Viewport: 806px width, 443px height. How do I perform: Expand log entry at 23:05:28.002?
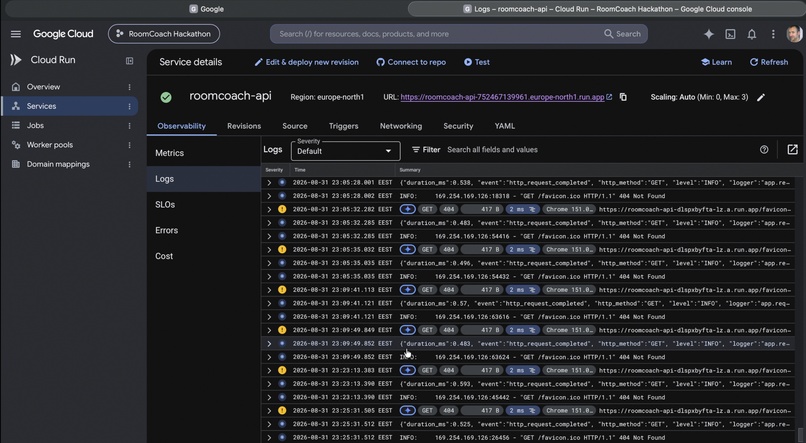coord(269,196)
